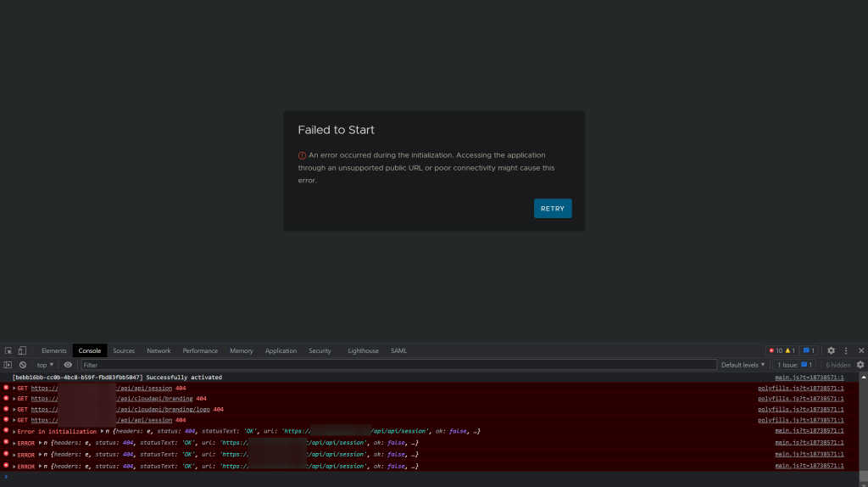Viewport: 868px width, 487px height.
Task: Expand the GET cloudapi/branding/logo 404 entry
Action: pyautogui.click(x=14, y=410)
